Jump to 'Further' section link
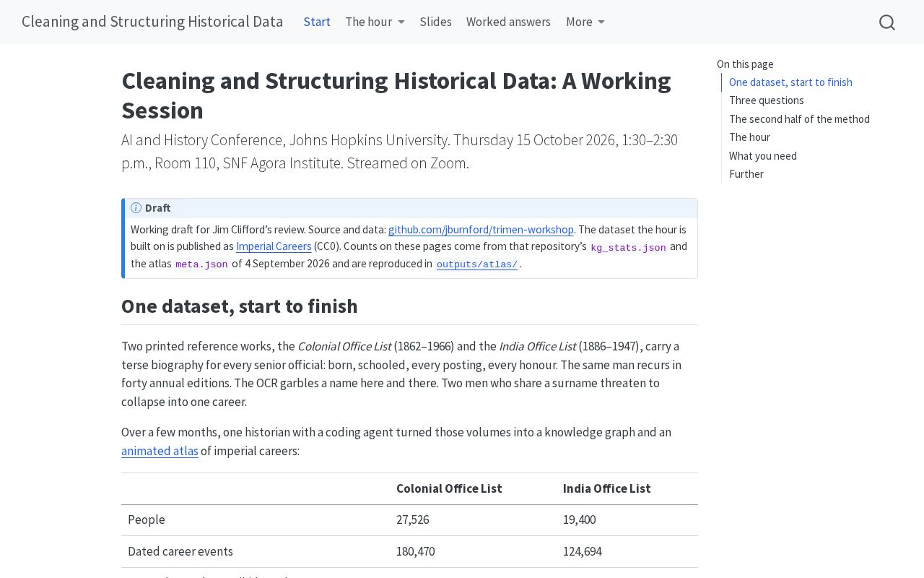 tap(746, 174)
